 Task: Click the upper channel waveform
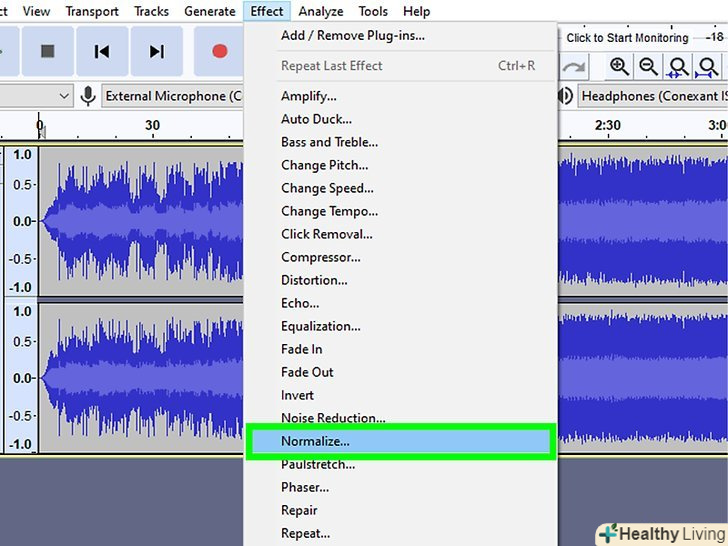pos(141,221)
